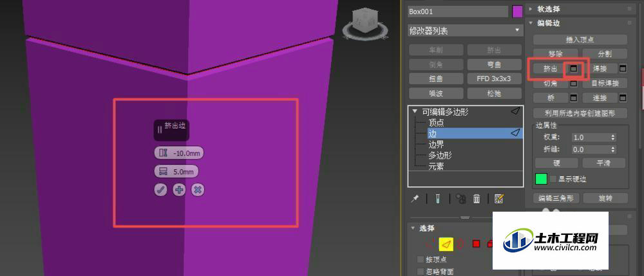Click the 5.0mm extrude width field
This screenshot has width=644, height=276.
tap(176, 171)
